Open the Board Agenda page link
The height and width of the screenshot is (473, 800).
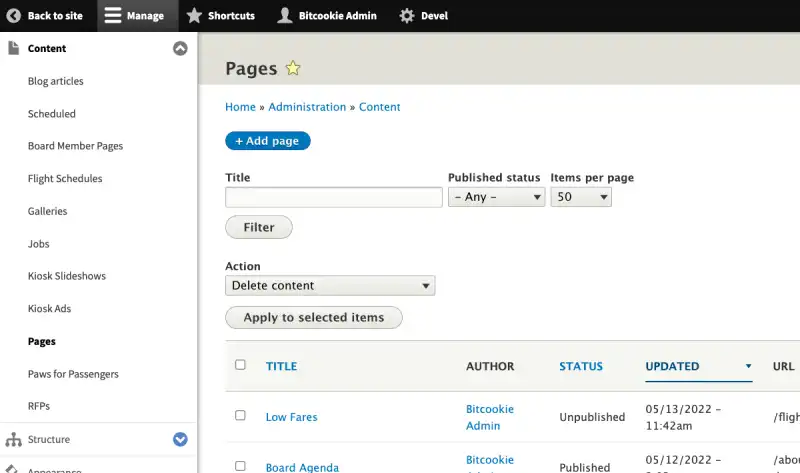tap(302, 467)
